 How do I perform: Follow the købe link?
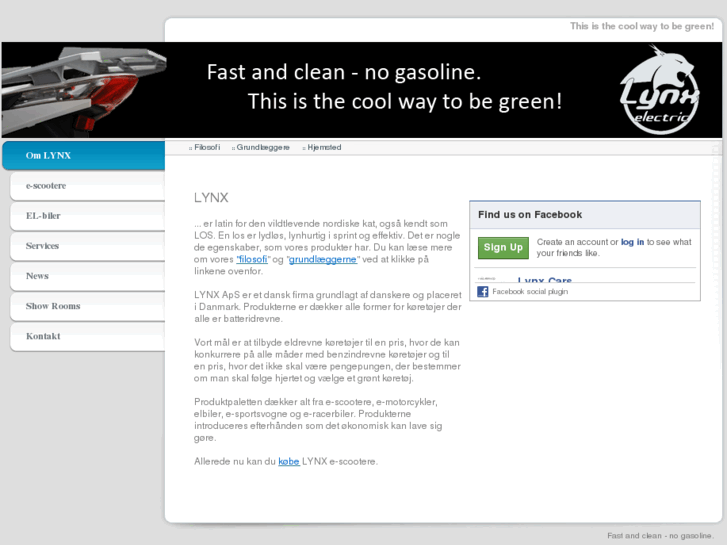pyautogui.click(x=289, y=462)
